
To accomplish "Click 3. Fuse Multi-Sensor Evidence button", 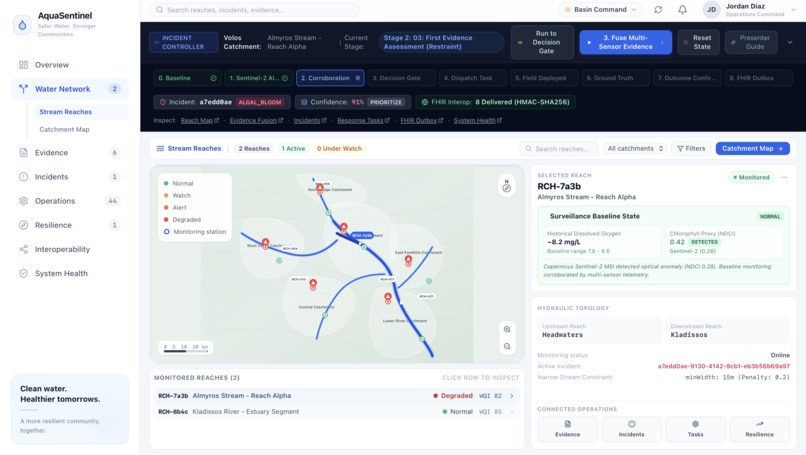I will click(626, 42).
